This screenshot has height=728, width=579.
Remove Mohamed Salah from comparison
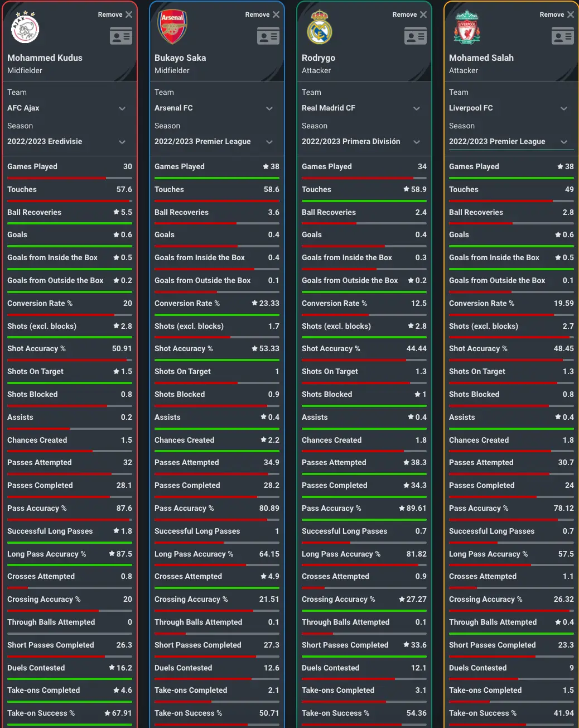point(557,15)
